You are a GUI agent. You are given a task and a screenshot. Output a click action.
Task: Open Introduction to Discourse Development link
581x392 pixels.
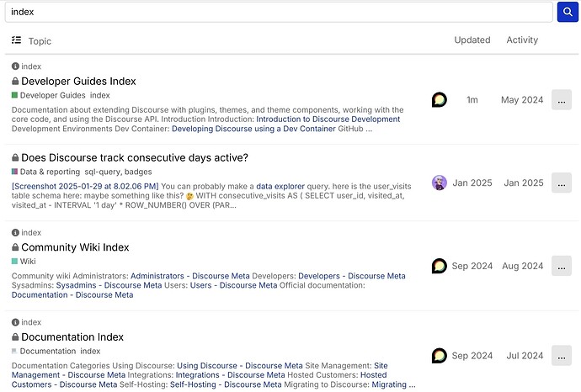(328, 119)
